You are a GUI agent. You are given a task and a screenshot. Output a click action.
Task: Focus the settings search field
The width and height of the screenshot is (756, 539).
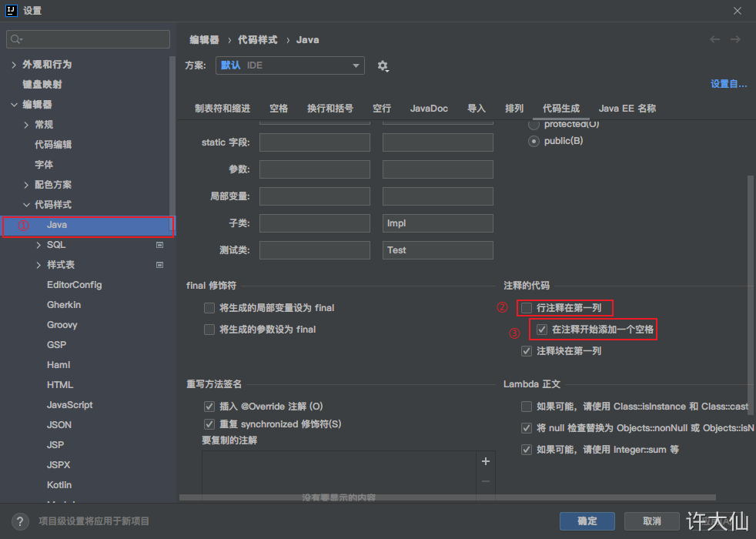tap(89, 39)
